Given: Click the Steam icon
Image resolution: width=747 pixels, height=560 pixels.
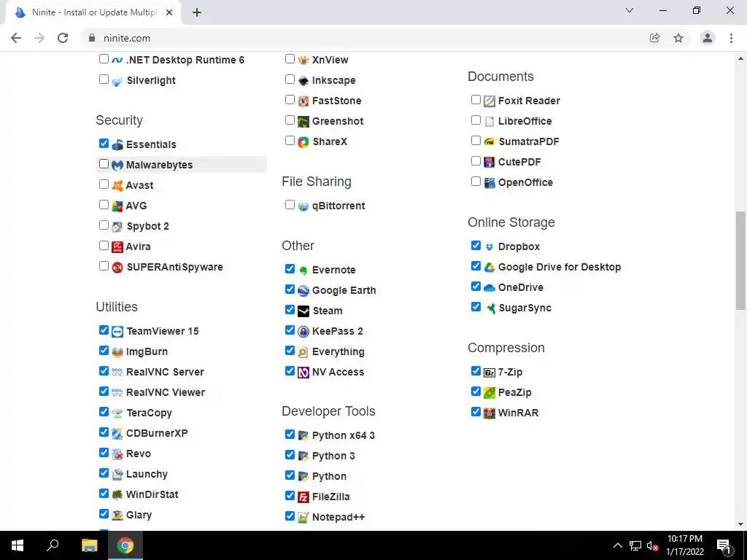Looking at the screenshot, I should point(303,311).
